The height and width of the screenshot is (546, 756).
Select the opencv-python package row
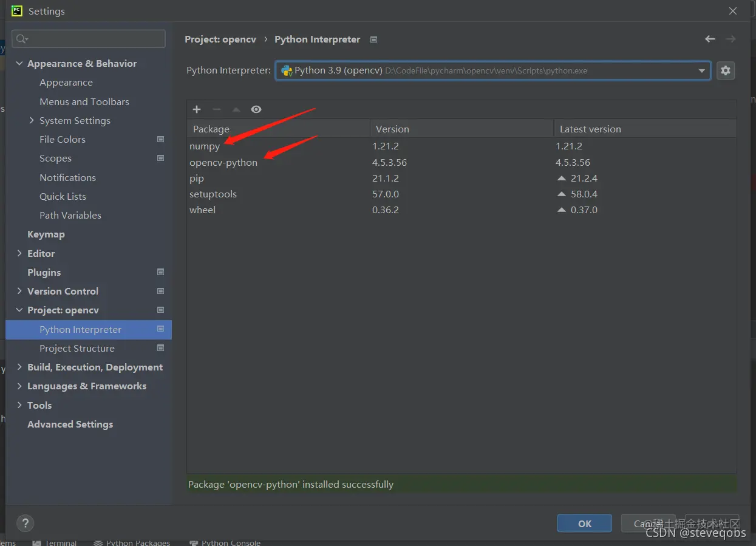tap(461, 162)
